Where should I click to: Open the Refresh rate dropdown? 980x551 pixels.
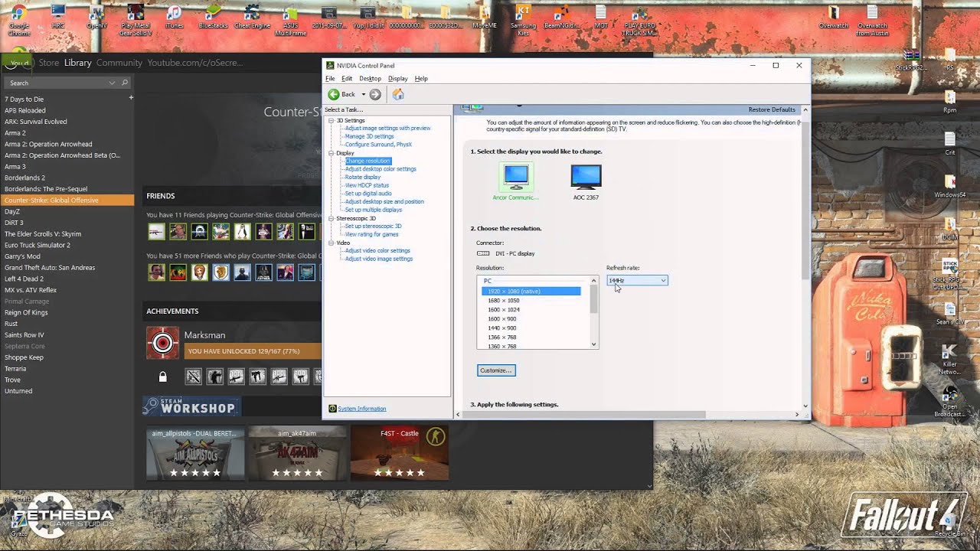(x=637, y=281)
